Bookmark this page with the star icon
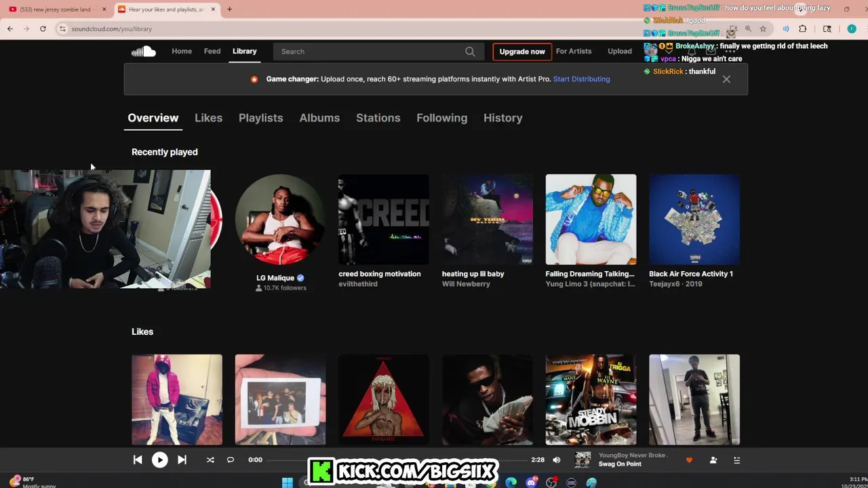 click(763, 28)
